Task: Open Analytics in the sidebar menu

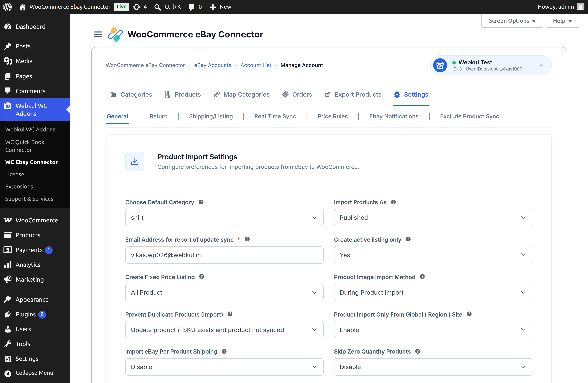Action: pyautogui.click(x=35, y=265)
